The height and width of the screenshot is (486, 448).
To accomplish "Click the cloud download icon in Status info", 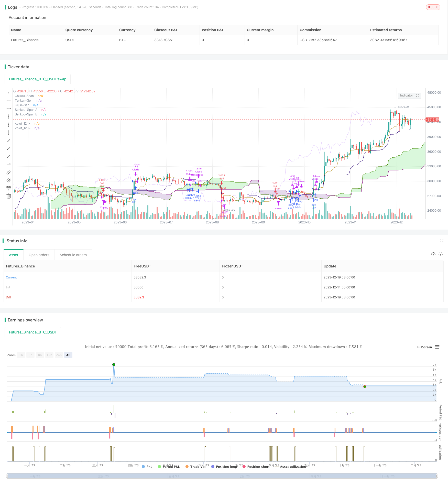I will point(433,254).
